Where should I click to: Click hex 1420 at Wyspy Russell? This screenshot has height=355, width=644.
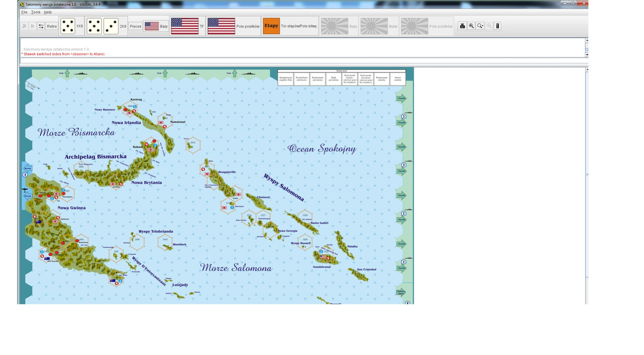click(x=305, y=242)
